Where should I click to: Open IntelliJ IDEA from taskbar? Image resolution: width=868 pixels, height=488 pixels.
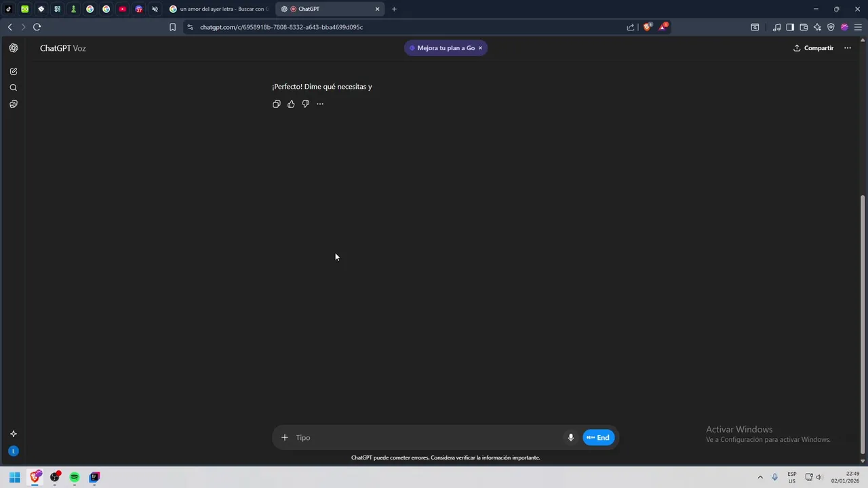pyautogui.click(x=94, y=477)
